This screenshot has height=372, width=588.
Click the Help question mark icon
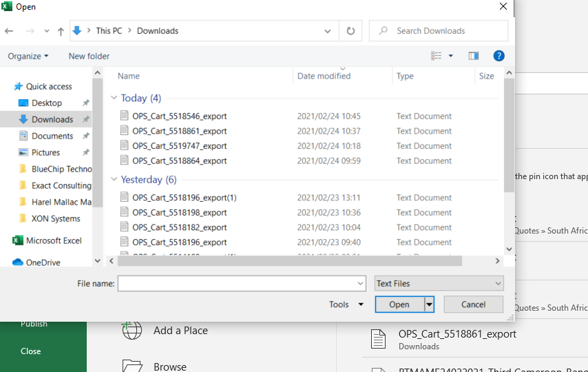click(x=499, y=56)
